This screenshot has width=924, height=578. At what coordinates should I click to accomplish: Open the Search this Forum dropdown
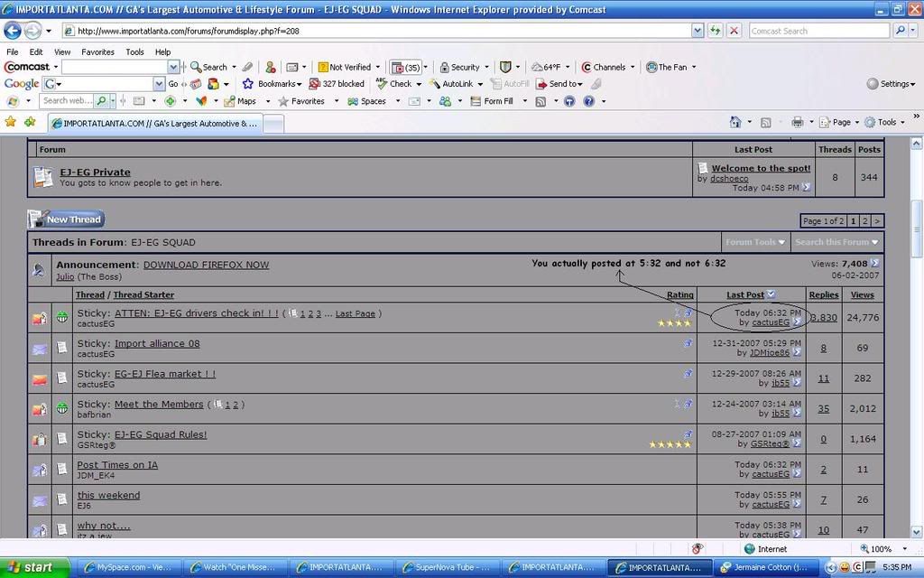coord(836,242)
